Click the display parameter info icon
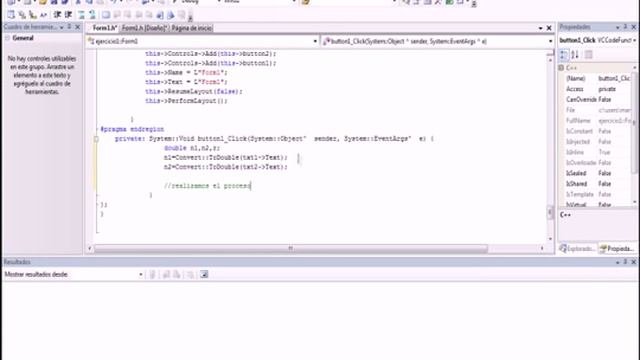Image resolution: width=640 pixels, height=360 pixels. click(x=22, y=15)
